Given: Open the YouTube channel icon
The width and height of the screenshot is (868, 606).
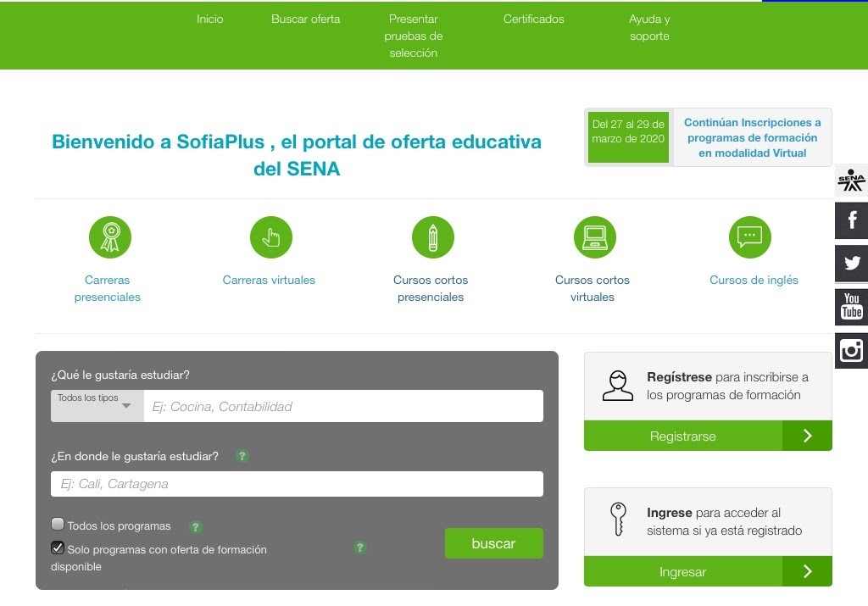Looking at the screenshot, I should tap(851, 307).
